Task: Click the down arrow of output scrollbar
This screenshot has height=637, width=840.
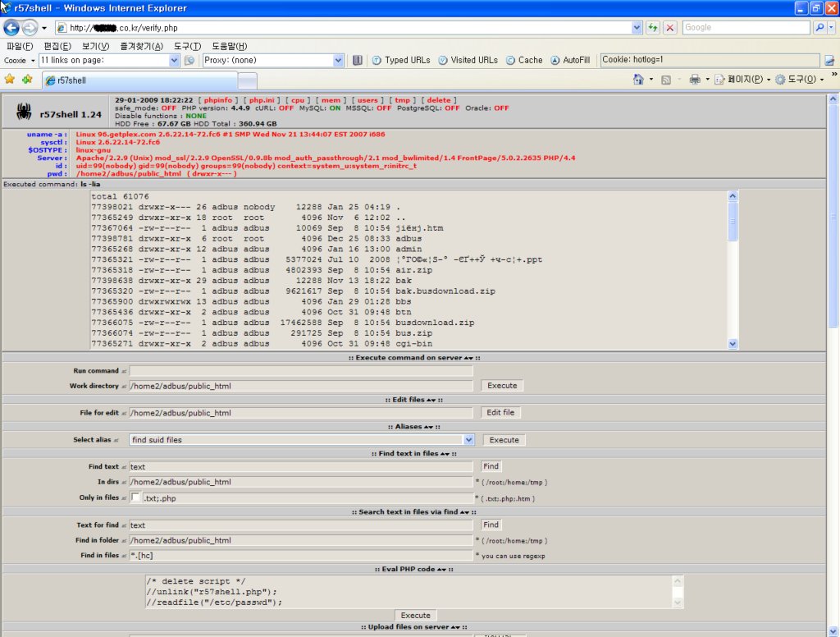Action: (733, 344)
